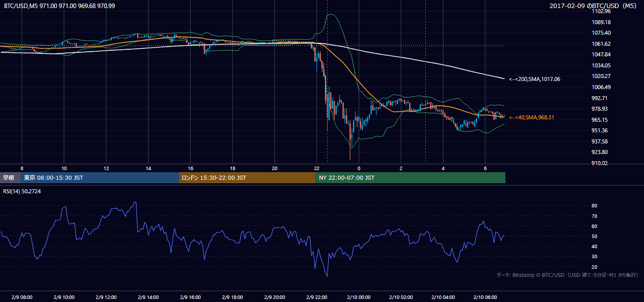Click the 2/9 20:00 date label
644x302 pixels.
click(275, 297)
